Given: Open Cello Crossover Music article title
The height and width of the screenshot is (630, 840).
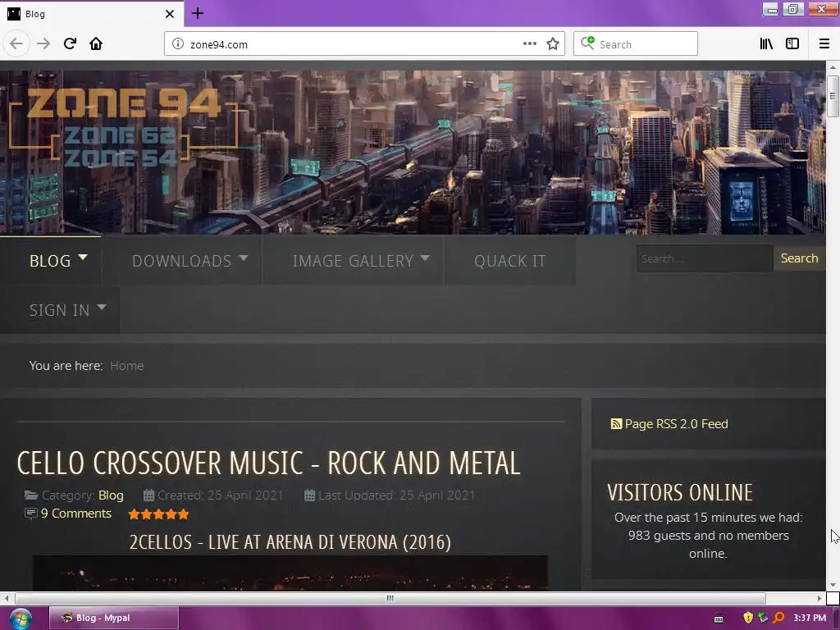Looking at the screenshot, I should [x=268, y=463].
